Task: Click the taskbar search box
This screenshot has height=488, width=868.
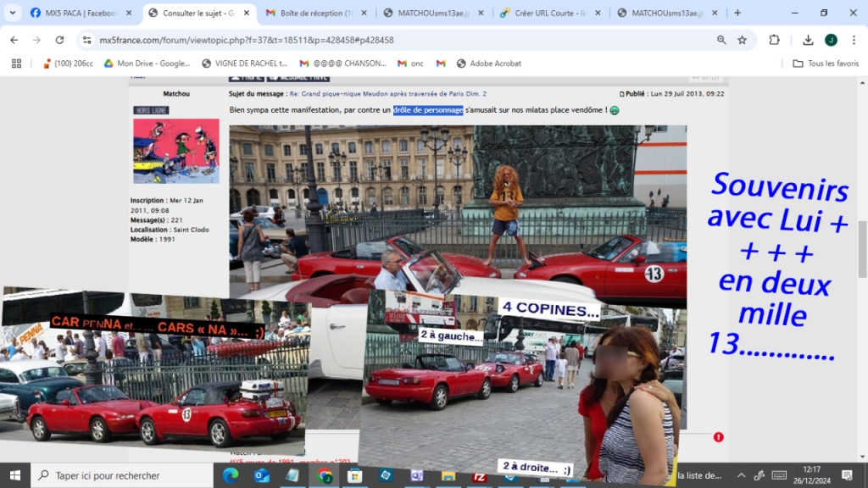Action: click(x=122, y=475)
